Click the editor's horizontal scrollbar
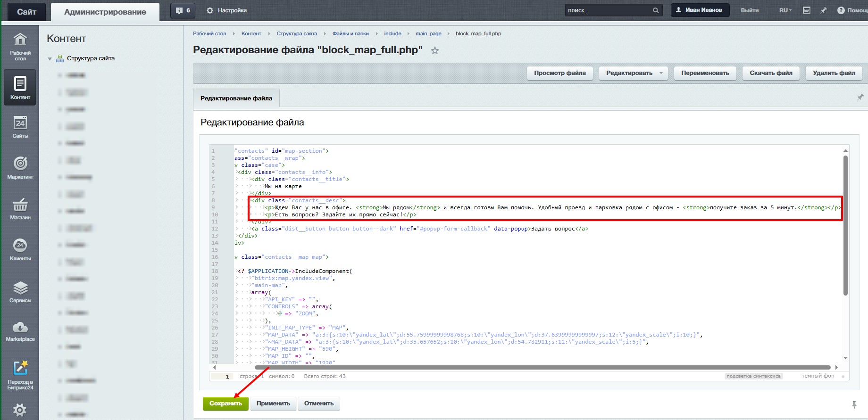Screen dimensions: 868x420 click(542, 367)
